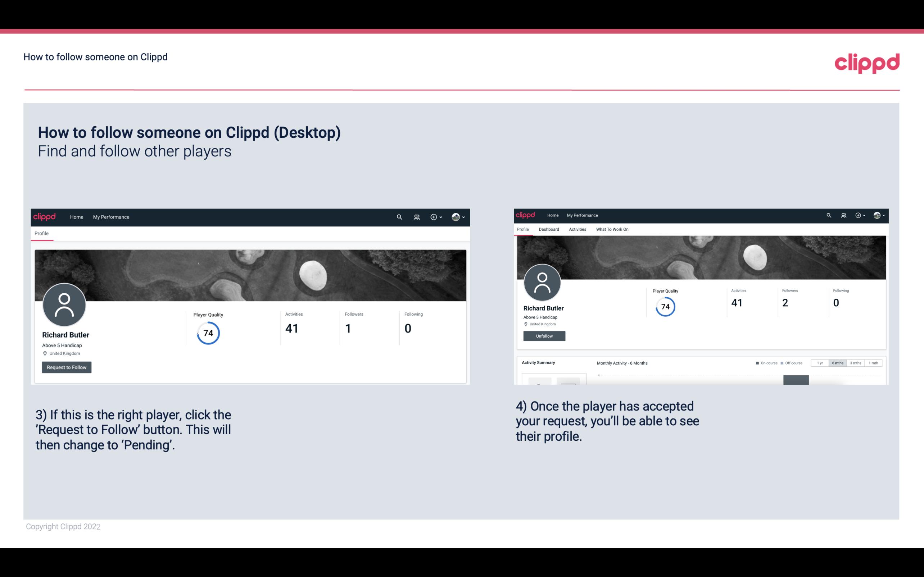Viewport: 924px width, 577px height.
Task: Click the search icon in the navbar
Action: (x=399, y=217)
